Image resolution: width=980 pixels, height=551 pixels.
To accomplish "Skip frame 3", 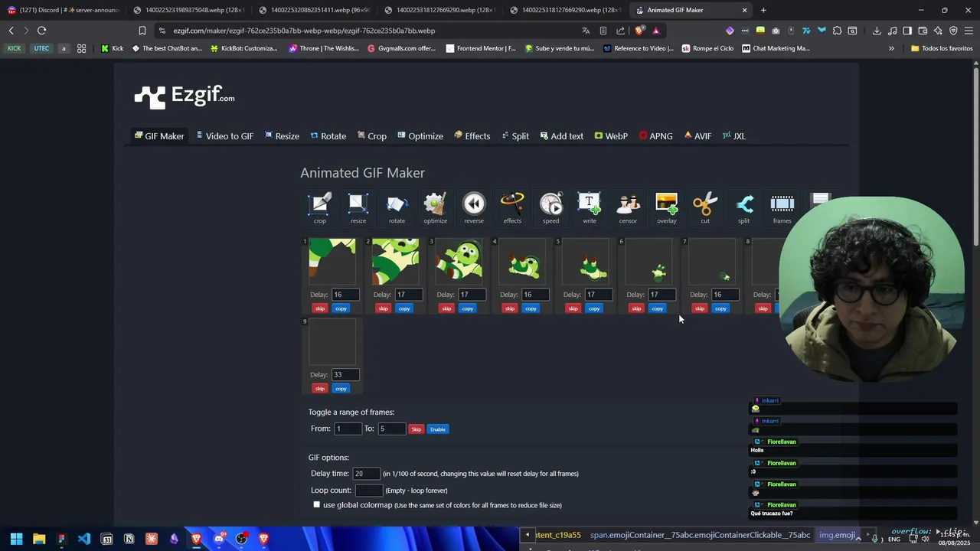I will pyautogui.click(x=446, y=308).
